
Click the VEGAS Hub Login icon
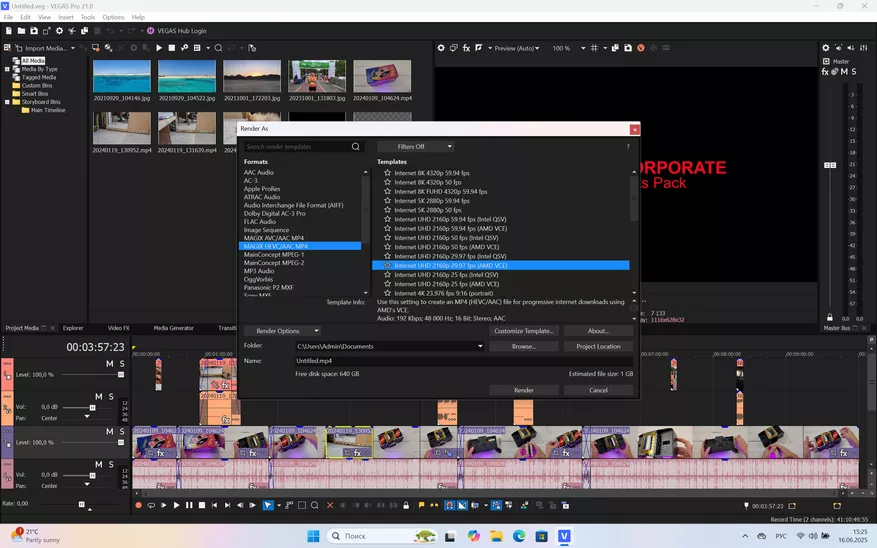tap(151, 31)
